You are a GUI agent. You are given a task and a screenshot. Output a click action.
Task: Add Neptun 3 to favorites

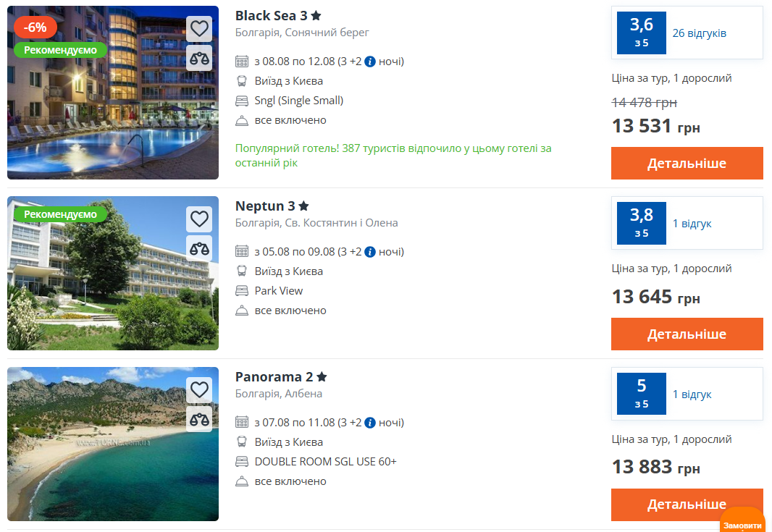pos(199,219)
